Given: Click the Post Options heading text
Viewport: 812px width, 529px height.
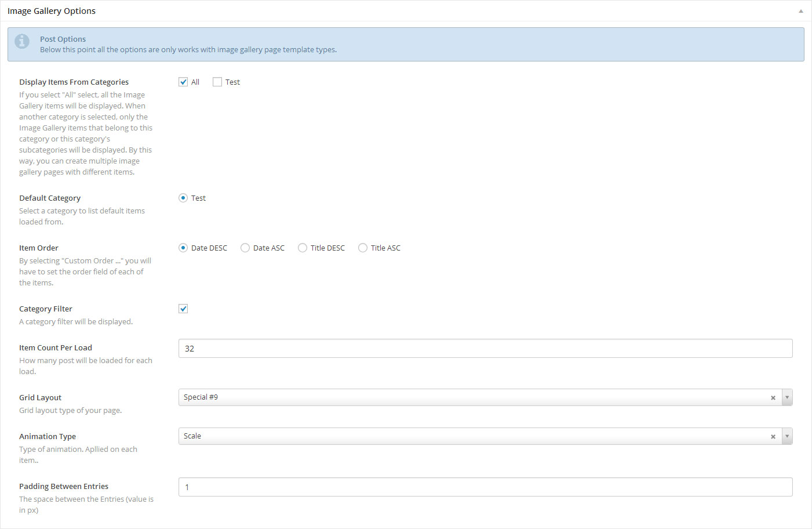Looking at the screenshot, I should (63, 39).
